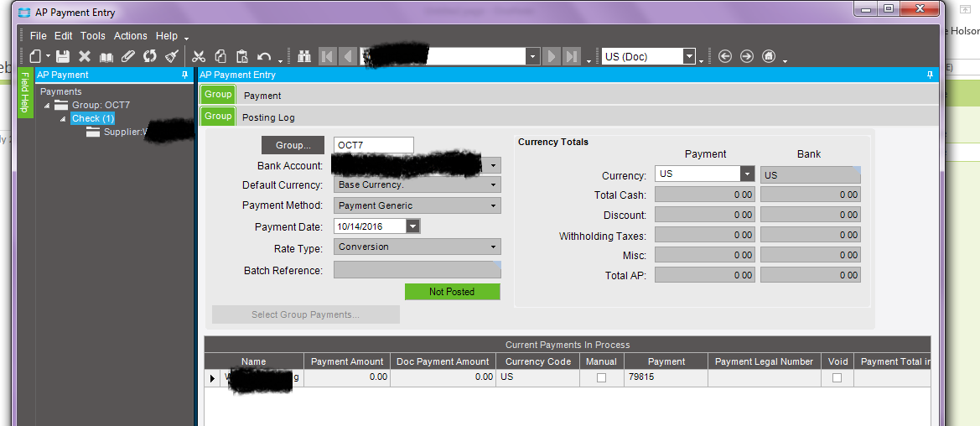Open the Payment Method dropdown
The image size is (980, 426).
[x=493, y=205]
